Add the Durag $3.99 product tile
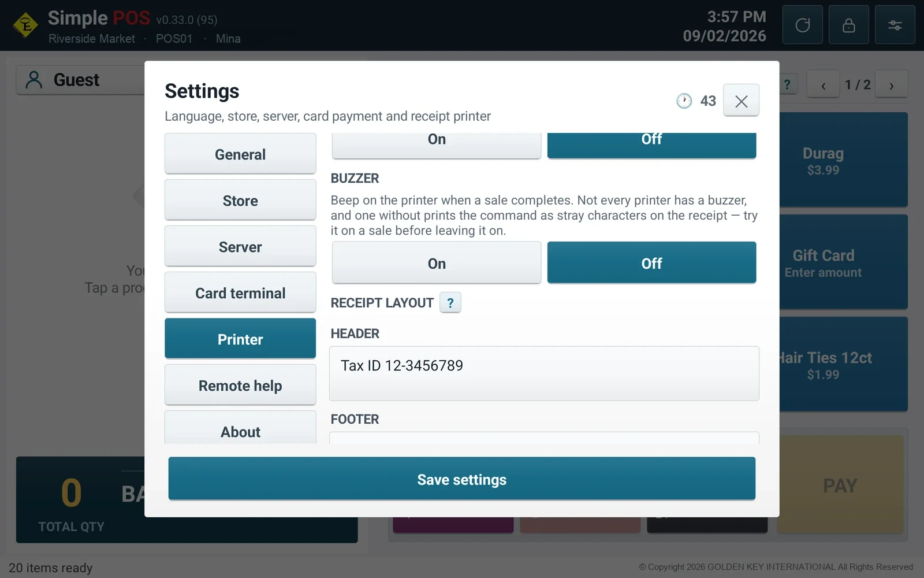Image resolution: width=924 pixels, height=578 pixels. tap(843, 160)
